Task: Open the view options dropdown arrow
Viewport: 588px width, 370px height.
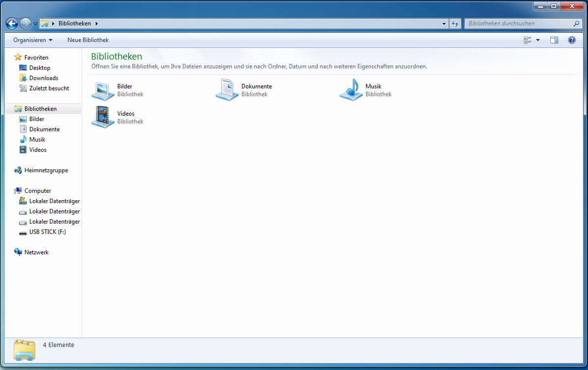Action: pyautogui.click(x=538, y=40)
